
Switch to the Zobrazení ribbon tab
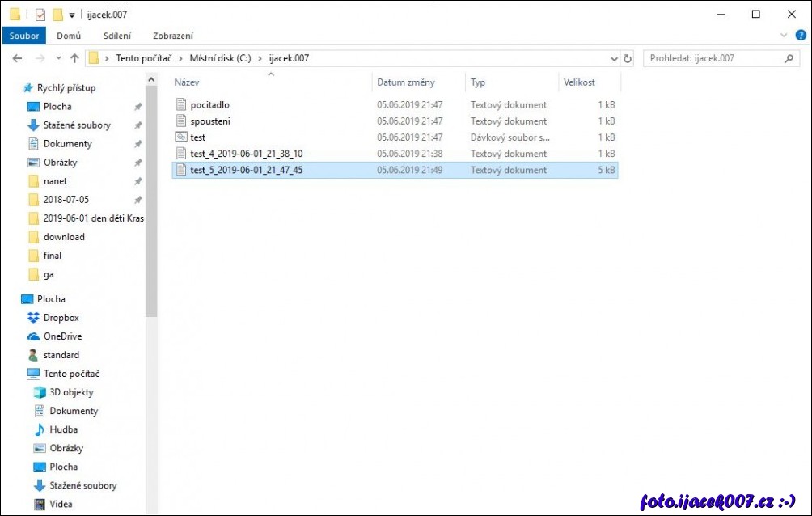point(173,36)
